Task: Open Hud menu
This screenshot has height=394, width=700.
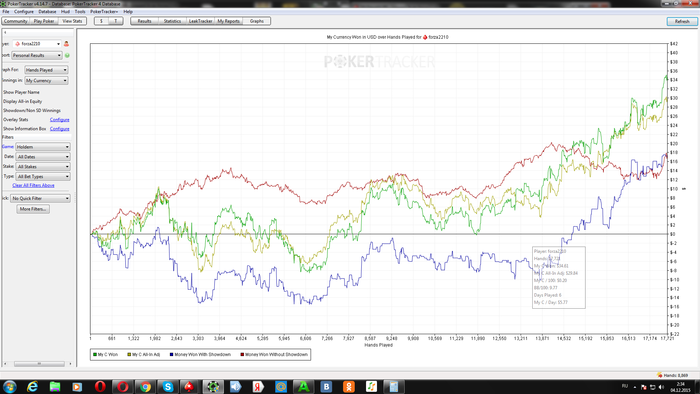Action: pyautogui.click(x=65, y=12)
